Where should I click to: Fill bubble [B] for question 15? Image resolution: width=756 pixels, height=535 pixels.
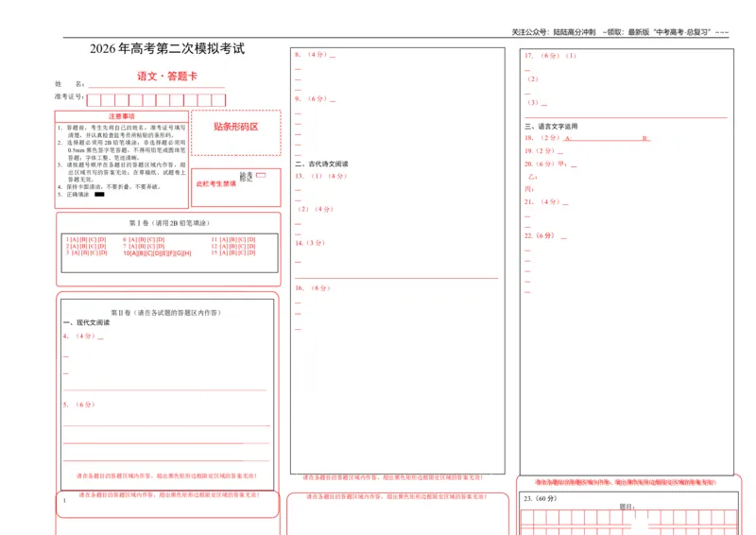(x=232, y=252)
